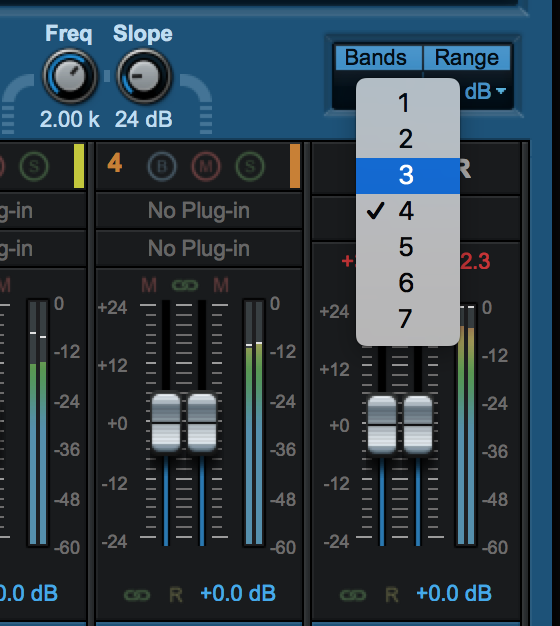Toggle band 4 right channel M above fader
The image size is (560, 626).
pos(221,286)
